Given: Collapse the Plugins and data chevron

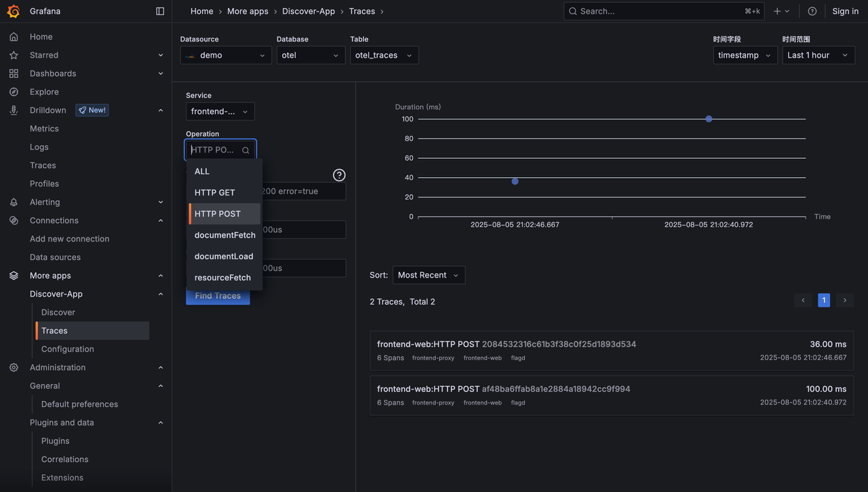Looking at the screenshot, I should 161,422.
